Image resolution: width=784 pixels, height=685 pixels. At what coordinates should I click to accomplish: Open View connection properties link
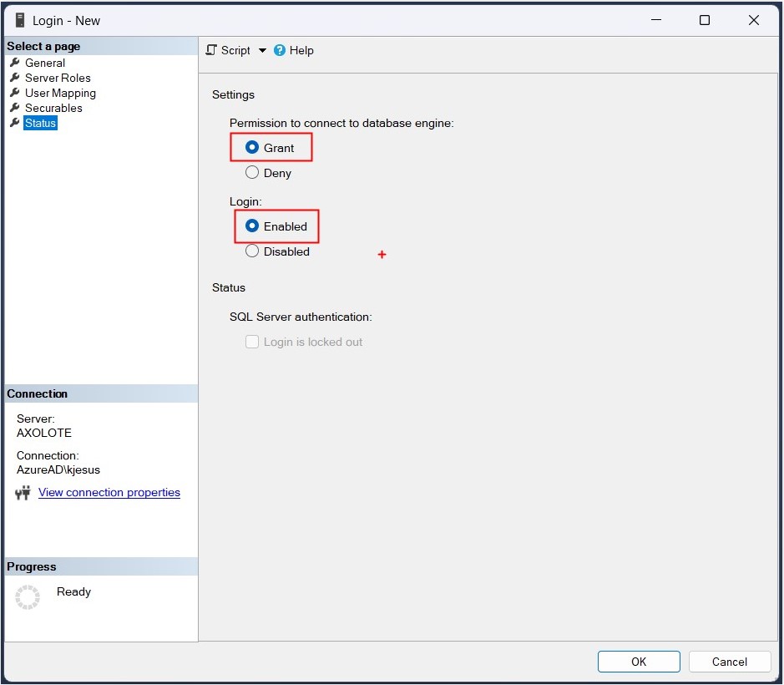coord(109,492)
